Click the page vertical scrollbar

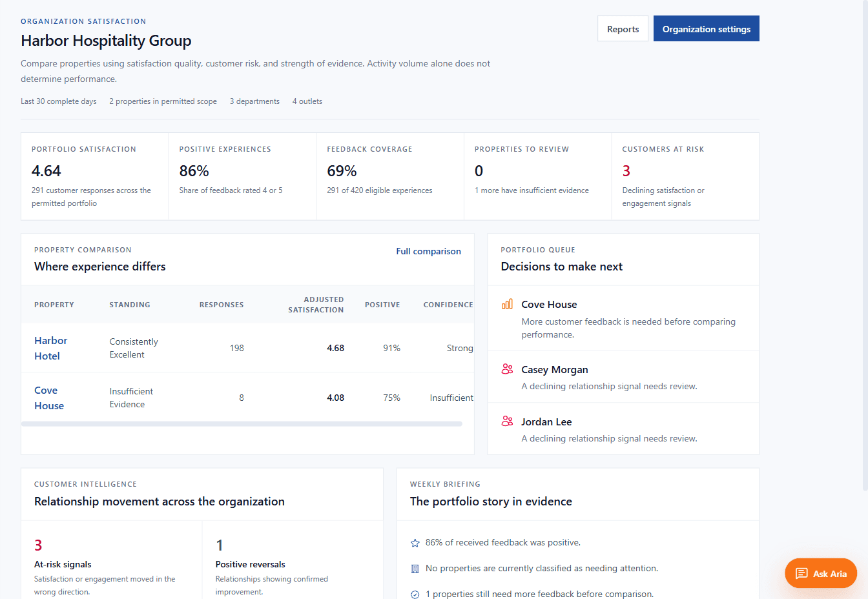(x=865, y=245)
